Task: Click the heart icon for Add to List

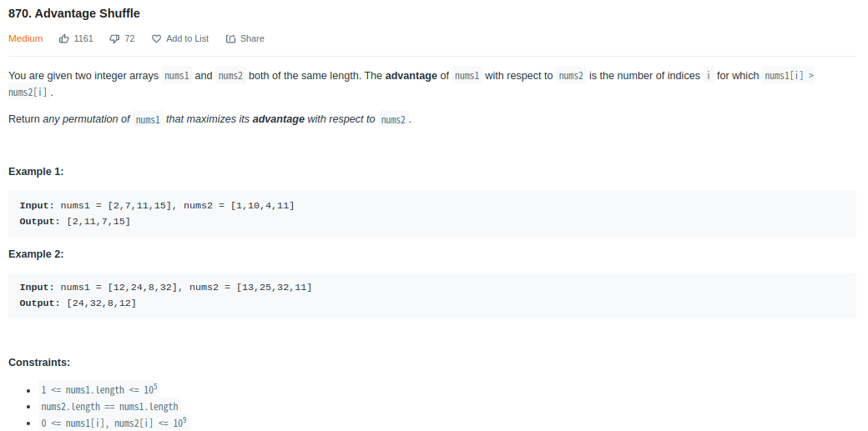Action: coord(157,38)
